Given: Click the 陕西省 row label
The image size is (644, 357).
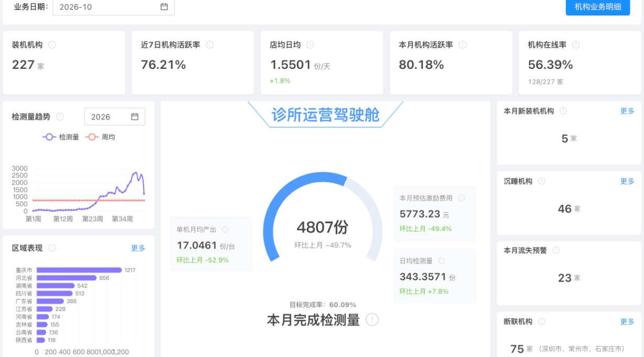Looking at the screenshot, I should pyautogui.click(x=24, y=340).
